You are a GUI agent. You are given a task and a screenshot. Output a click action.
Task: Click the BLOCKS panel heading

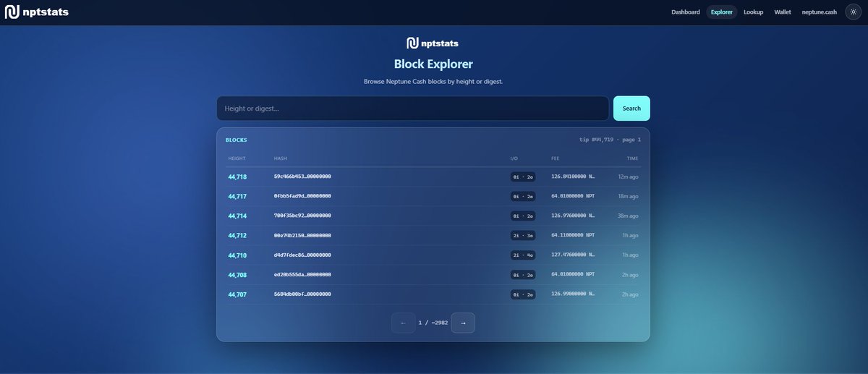coord(236,140)
